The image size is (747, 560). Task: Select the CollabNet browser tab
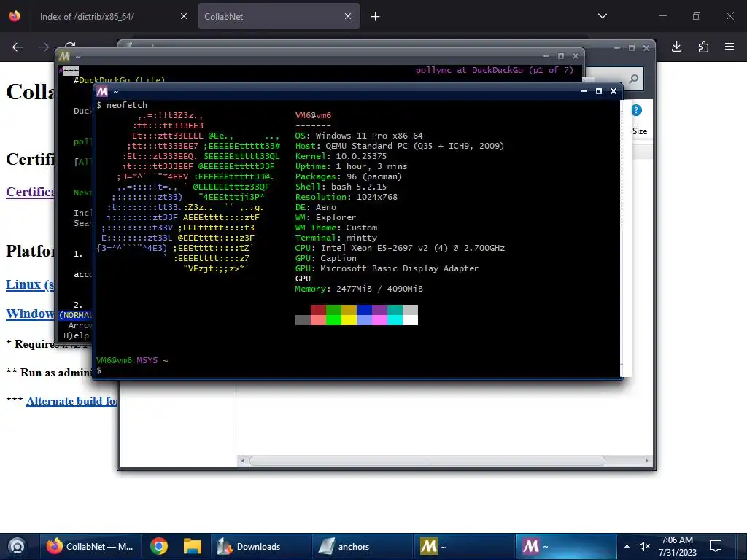click(x=279, y=16)
